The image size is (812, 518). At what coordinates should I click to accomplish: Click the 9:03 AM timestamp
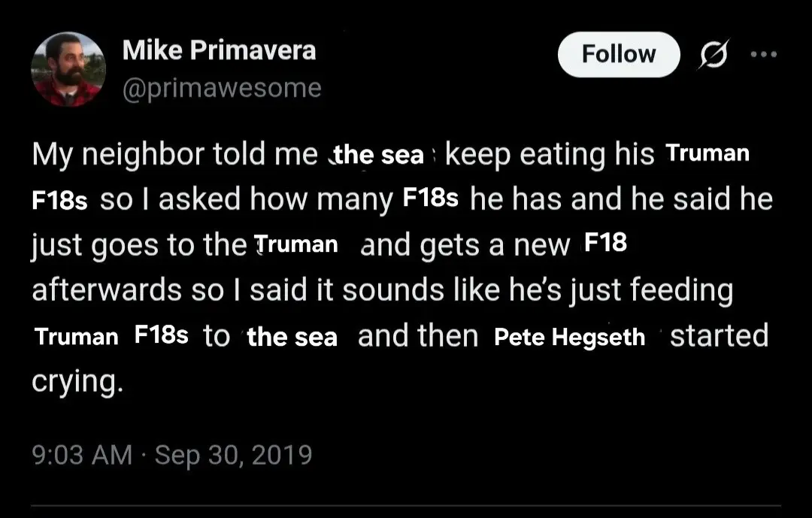[x=81, y=455]
